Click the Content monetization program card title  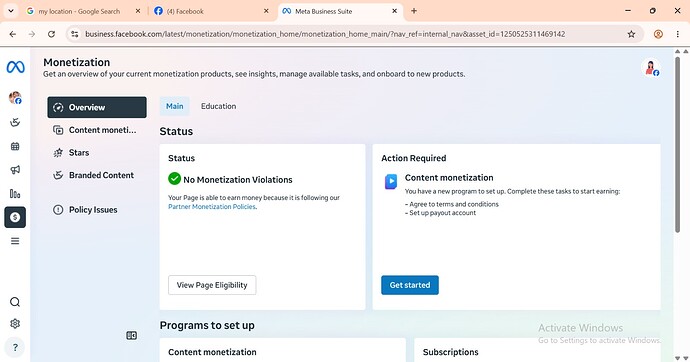[212, 352]
